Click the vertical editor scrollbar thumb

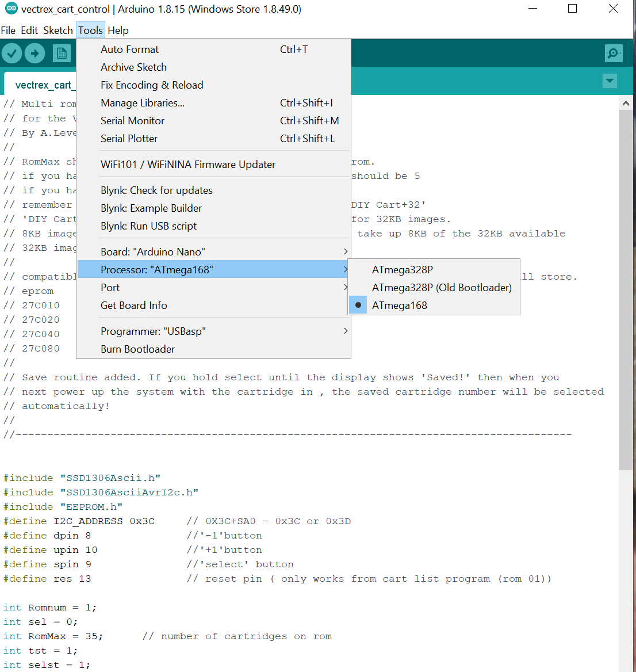[x=626, y=290]
